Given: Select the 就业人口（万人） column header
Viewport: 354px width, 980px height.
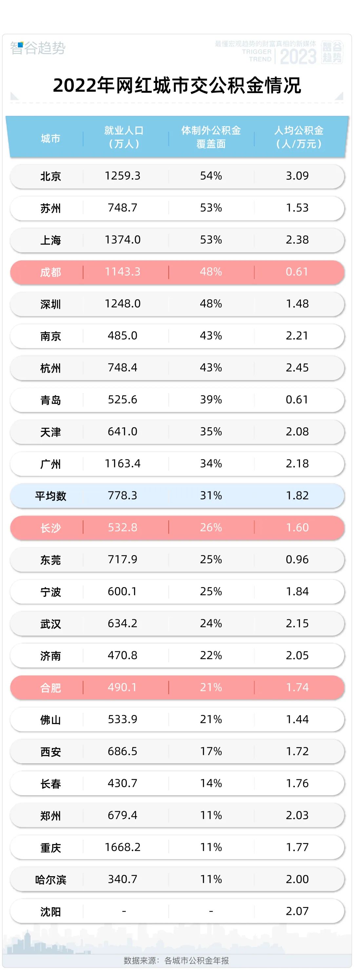Looking at the screenshot, I should [124, 137].
